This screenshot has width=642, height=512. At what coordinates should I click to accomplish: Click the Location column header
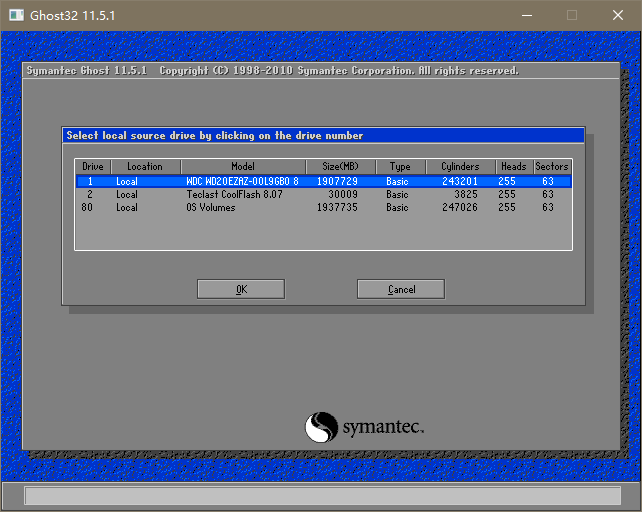pos(145,167)
